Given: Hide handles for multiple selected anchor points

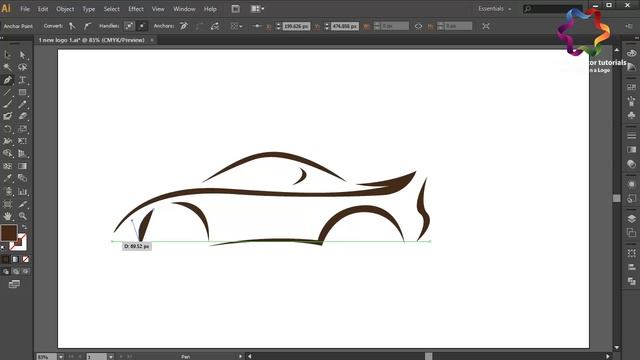Looking at the screenshot, I should point(142,26).
